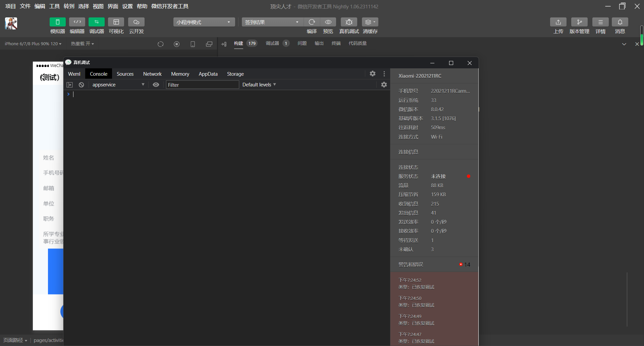This screenshot has width=644, height=346.
Task: Open the DevTools more options (three dots) menu
Action: click(x=384, y=74)
